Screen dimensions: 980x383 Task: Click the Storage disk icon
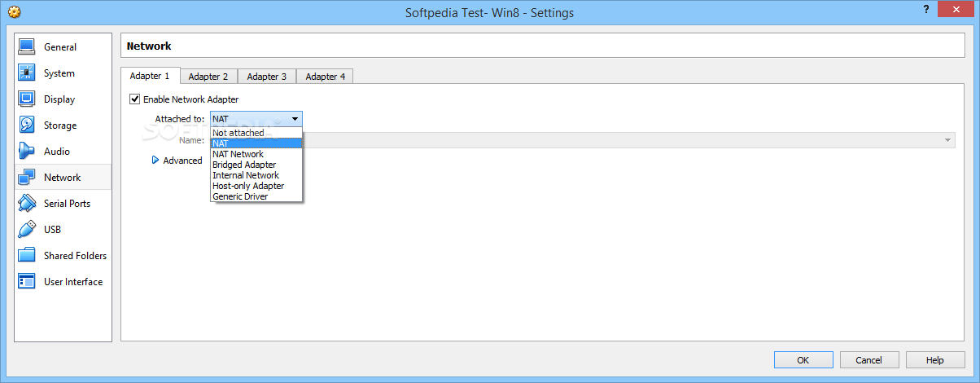[27, 125]
